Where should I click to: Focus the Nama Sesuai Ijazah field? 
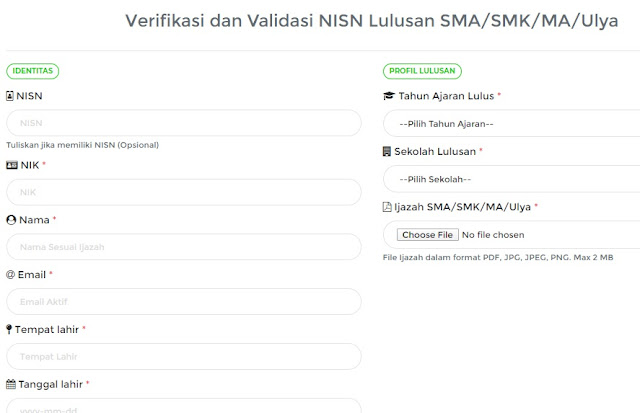pos(183,247)
